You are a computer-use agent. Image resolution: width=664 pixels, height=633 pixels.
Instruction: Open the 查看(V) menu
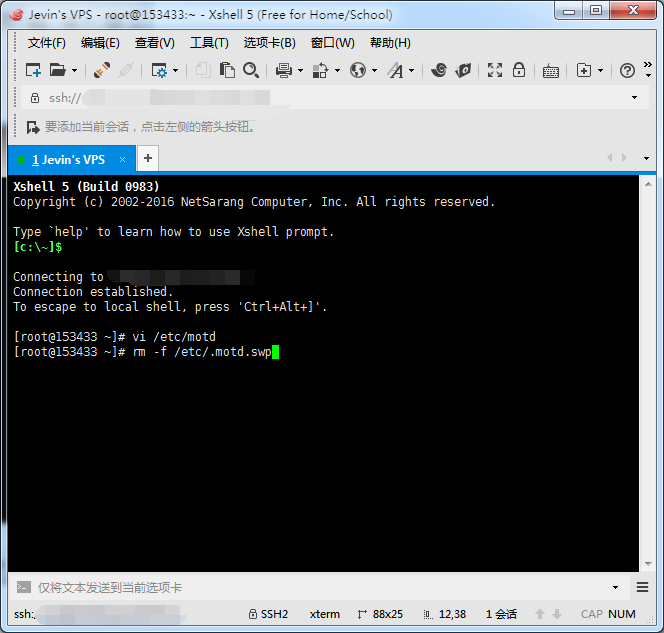point(155,43)
